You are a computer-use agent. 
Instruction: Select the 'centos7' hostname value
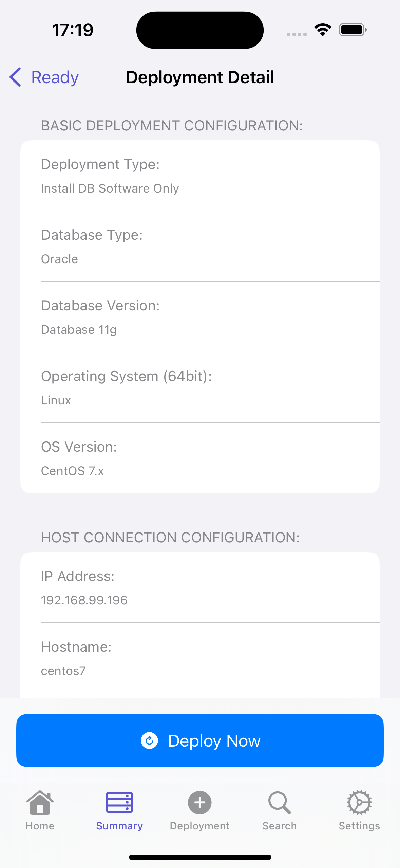(x=63, y=671)
